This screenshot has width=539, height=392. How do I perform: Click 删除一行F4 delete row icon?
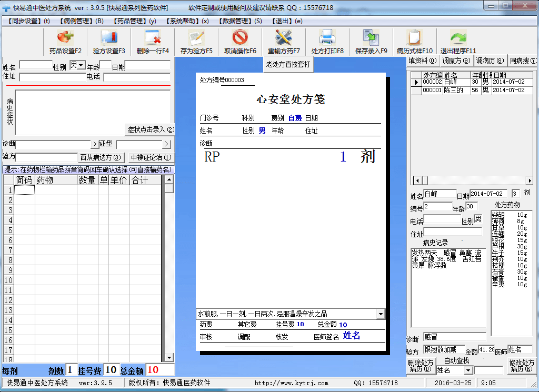153,42
